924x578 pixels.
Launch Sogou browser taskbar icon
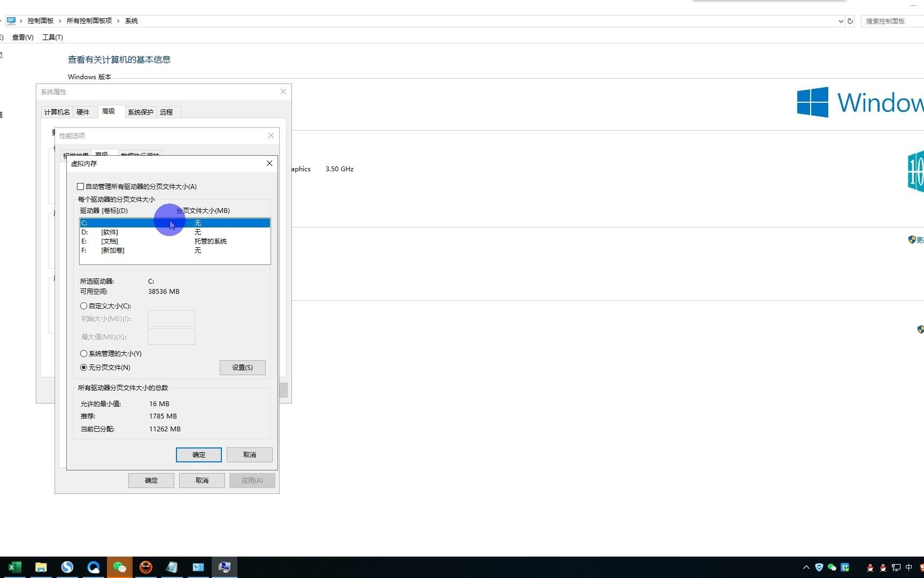pos(67,567)
